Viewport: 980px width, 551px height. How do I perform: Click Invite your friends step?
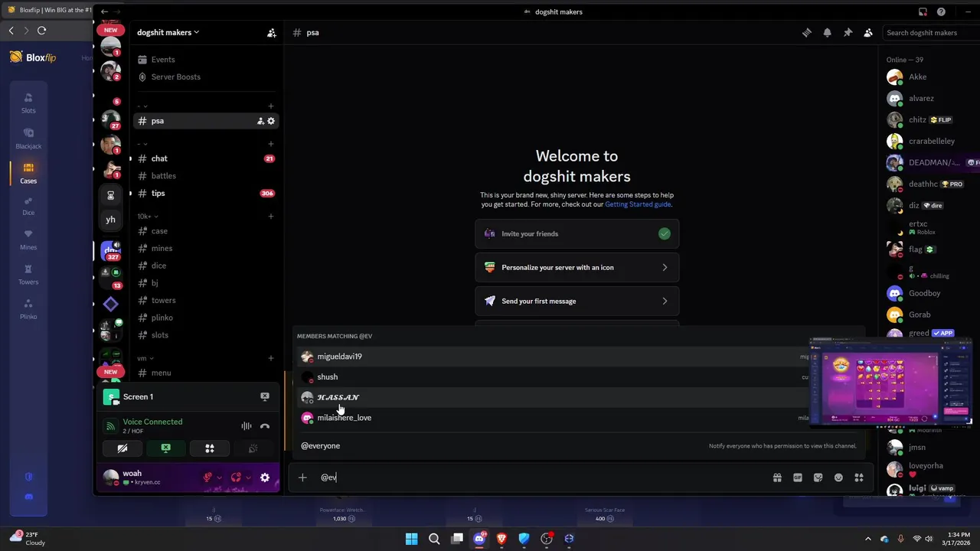coord(577,234)
